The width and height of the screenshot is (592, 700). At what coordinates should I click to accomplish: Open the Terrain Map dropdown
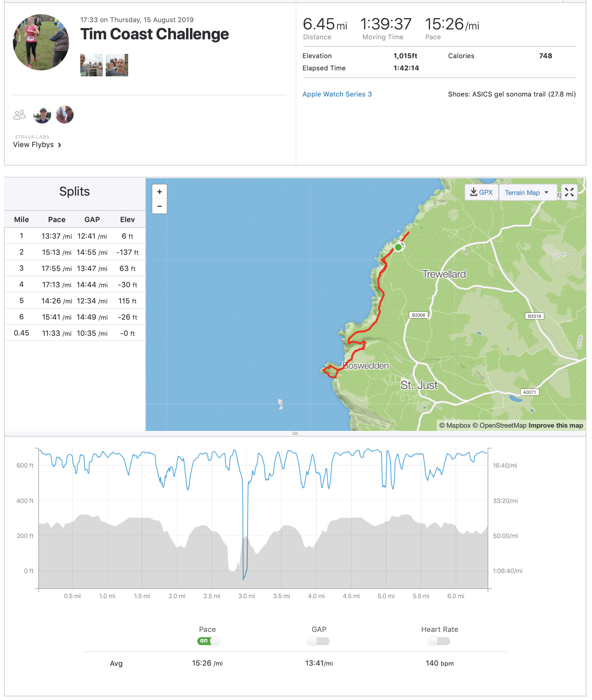[x=526, y=193]
